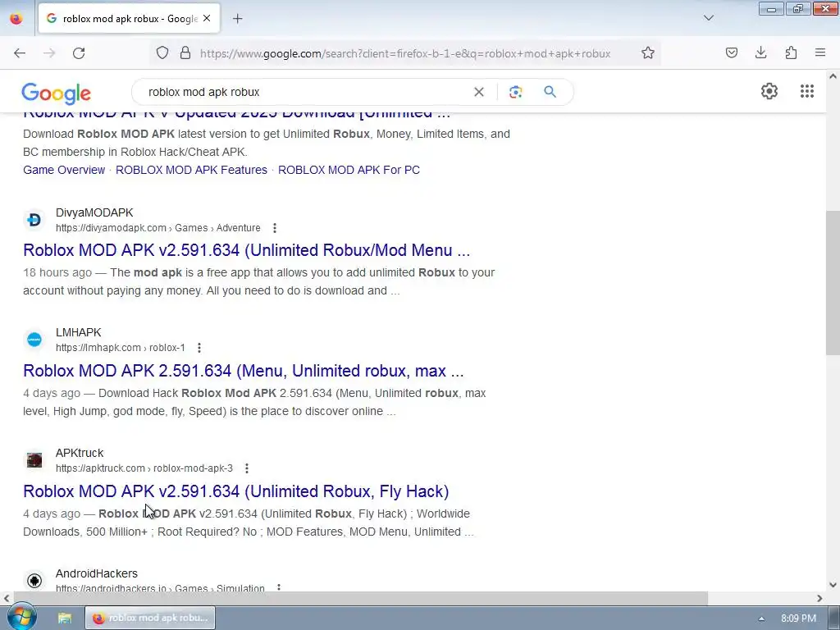Open Google quick settings gear
Viewport: 840px width, 630px height.
(769, 91)
